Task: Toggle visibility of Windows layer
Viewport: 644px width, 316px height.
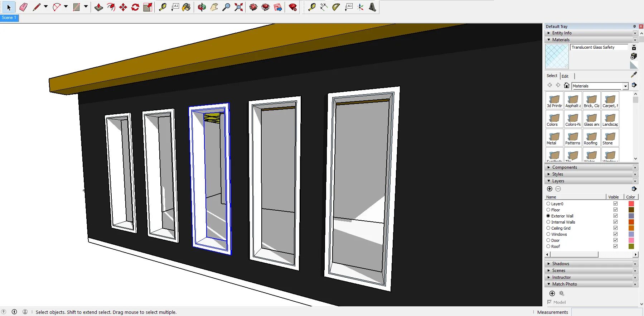Action: (x=615, y=234)
